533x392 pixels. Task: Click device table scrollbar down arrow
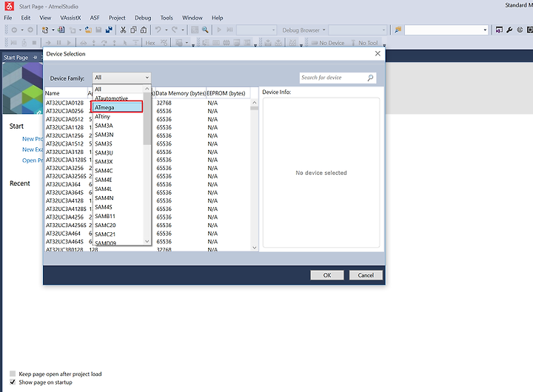point(254,248)
